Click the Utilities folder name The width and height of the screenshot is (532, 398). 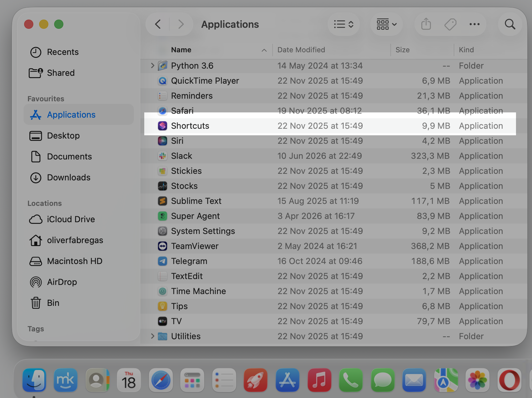(x=186, y=336)
